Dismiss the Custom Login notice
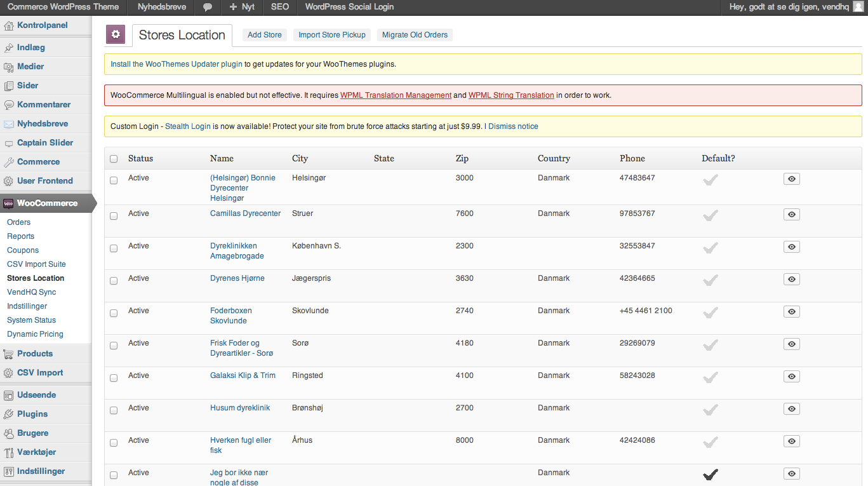 pos(513,126)
